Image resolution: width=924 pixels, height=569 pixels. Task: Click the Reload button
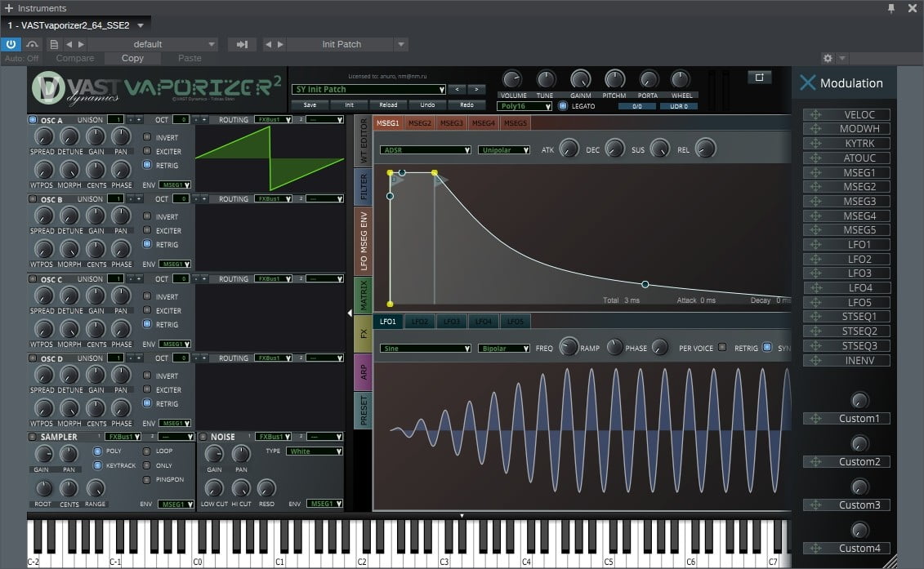[388, 104]
